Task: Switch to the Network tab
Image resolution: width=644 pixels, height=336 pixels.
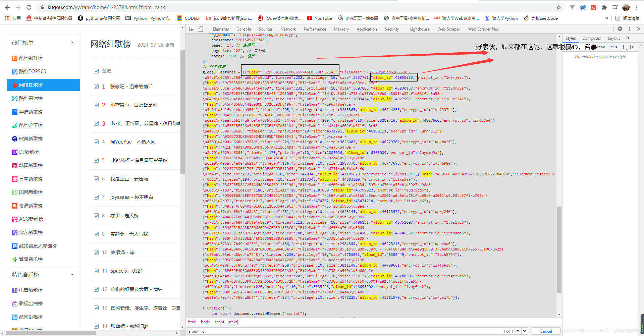Action: [x=288, y=29]
